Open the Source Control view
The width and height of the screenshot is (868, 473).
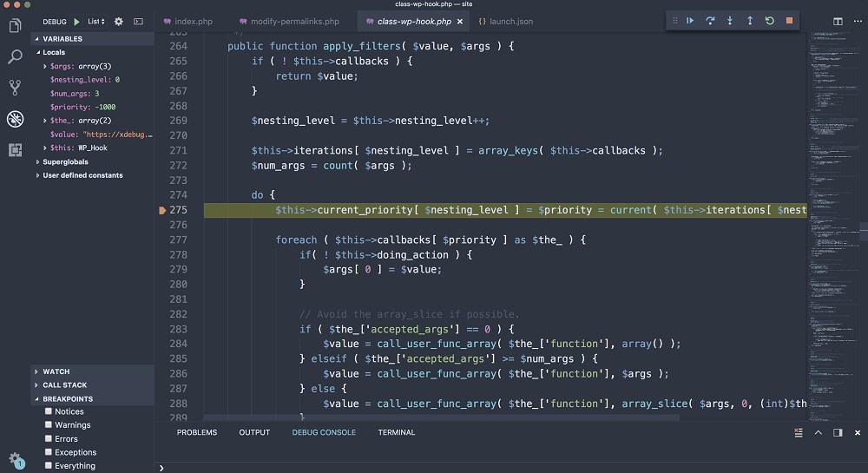pos(15,87)
